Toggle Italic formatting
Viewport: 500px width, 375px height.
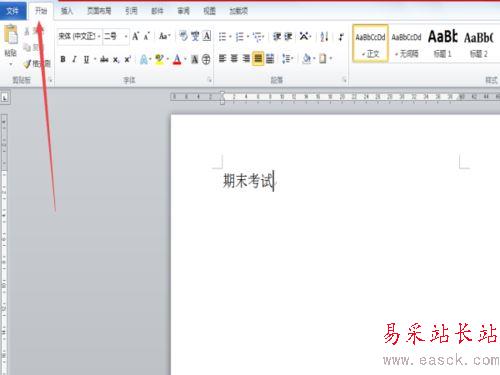[74, 59]
